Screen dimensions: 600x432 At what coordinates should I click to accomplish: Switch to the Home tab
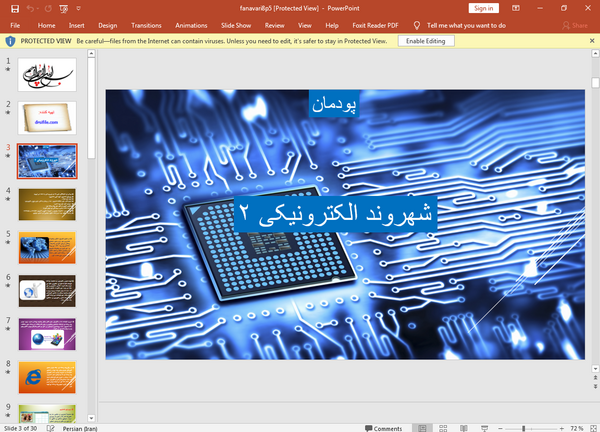click(x=46, y=26)
